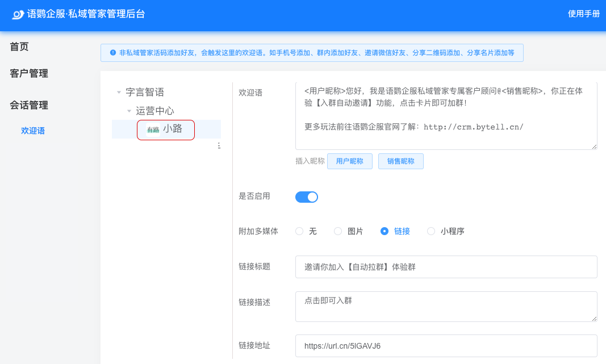Screen dimensions: 606x364
Task: Open 首页 in the sidebar
Action: point(19,47)
